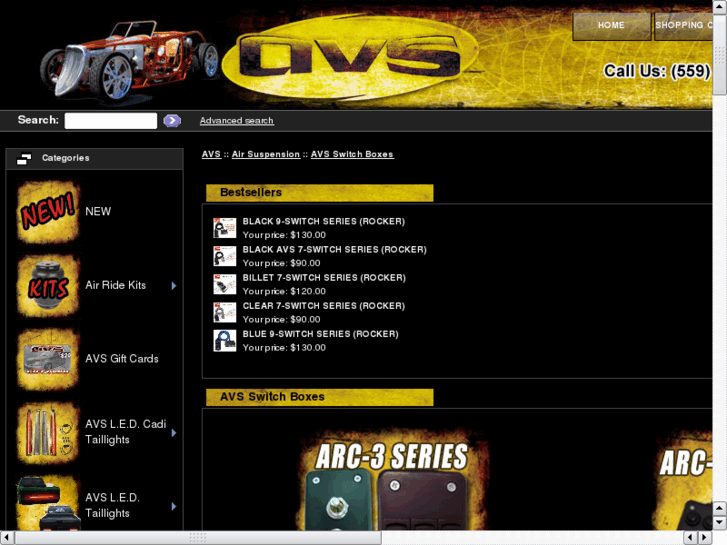Click the AVS logo in the header
The image size is (727, 545).
pyautogui.click(x=350, y=57)
